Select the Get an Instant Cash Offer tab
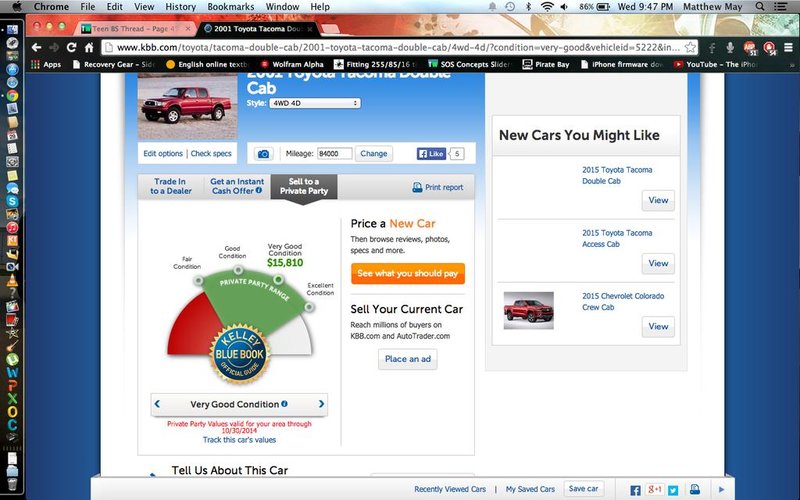This screenshot has width=800, height=500. (237, 186)
